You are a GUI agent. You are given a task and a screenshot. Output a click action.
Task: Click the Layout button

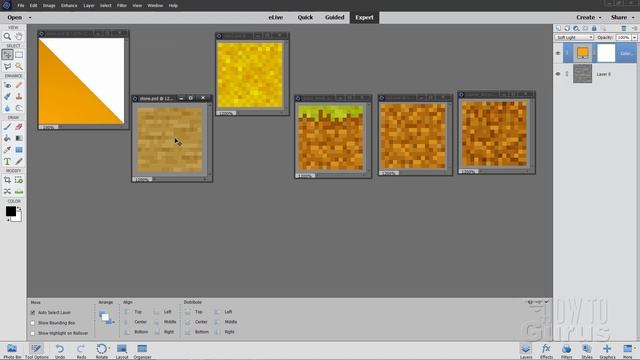(x=122, y=351)
